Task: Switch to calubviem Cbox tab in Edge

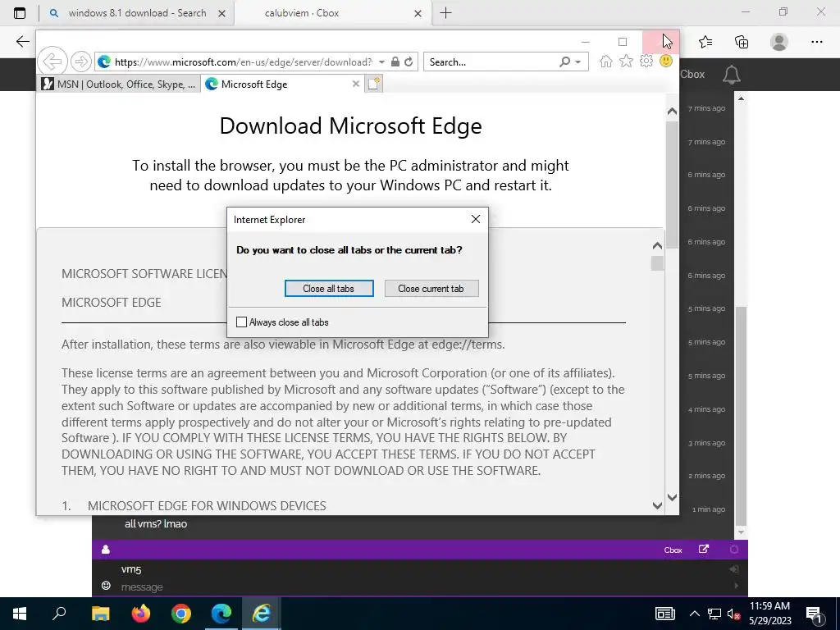Action: [302, 13]
